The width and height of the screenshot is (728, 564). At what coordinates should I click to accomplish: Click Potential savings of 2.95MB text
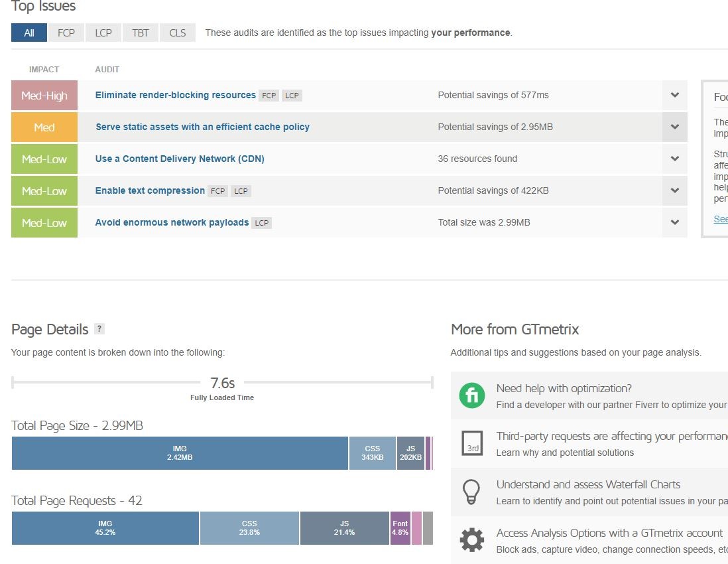pyautogui.click(x=495, y=127)
